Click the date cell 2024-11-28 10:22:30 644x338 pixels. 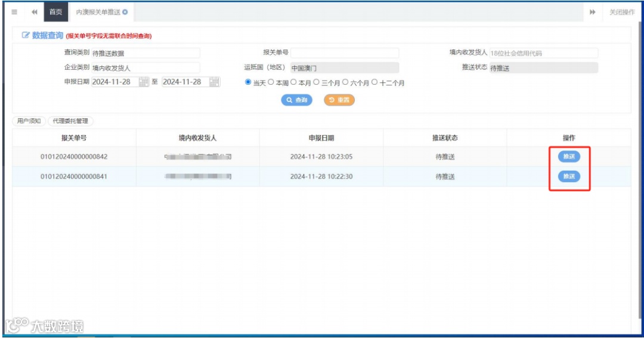[321, 176]
